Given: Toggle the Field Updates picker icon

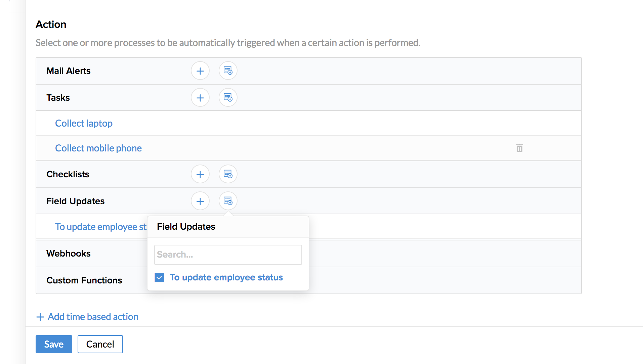Looking at the screenshot, I should (228, 201).
